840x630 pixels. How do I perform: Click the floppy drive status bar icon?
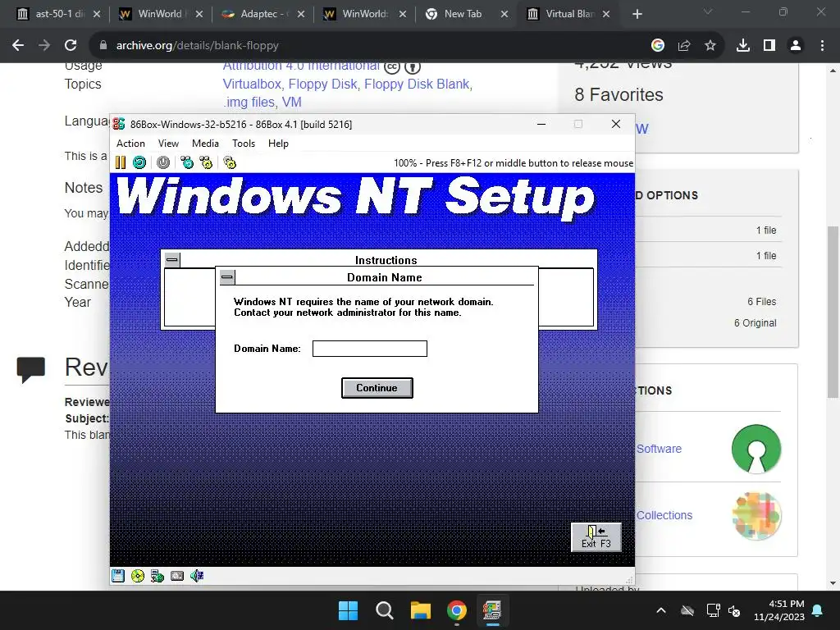point(118,576)
